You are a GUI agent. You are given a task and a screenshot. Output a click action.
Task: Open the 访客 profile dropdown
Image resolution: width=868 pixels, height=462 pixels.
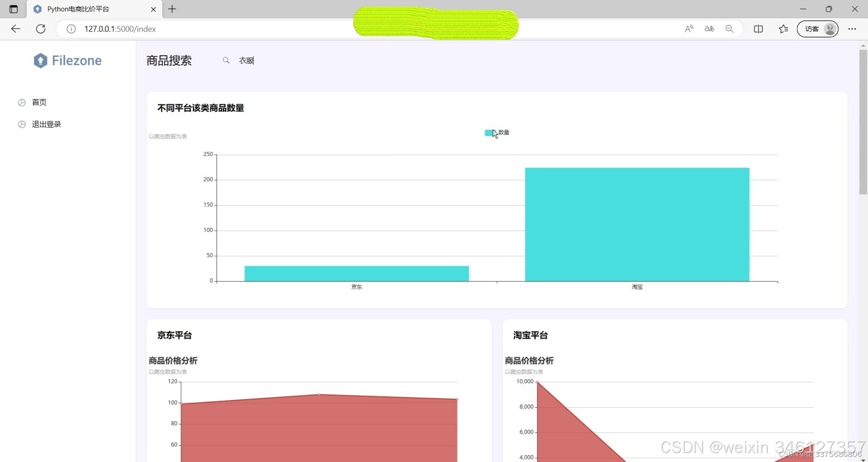tap(817, 29)
